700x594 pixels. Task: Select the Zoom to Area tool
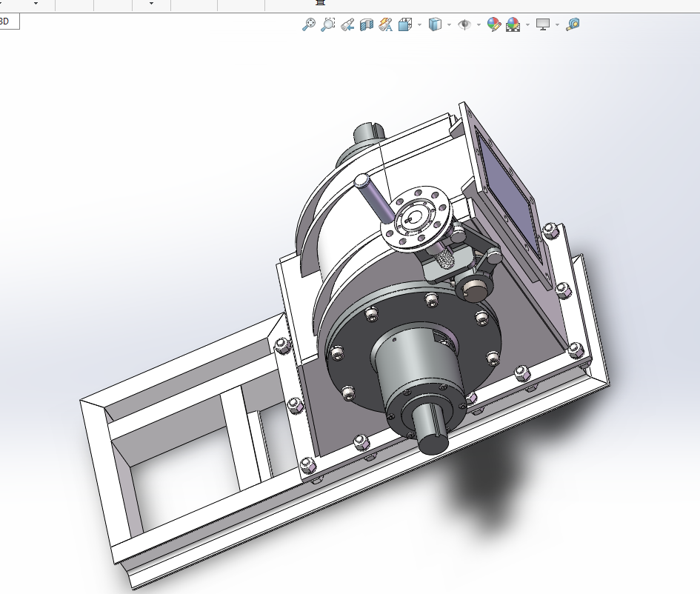click(x=328, y=24)
